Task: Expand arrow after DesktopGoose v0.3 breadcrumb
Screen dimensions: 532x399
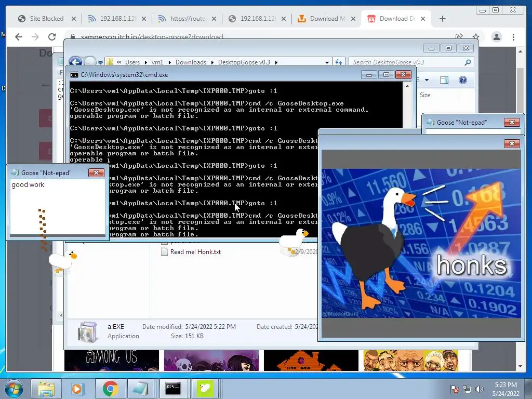Action: 276,62
